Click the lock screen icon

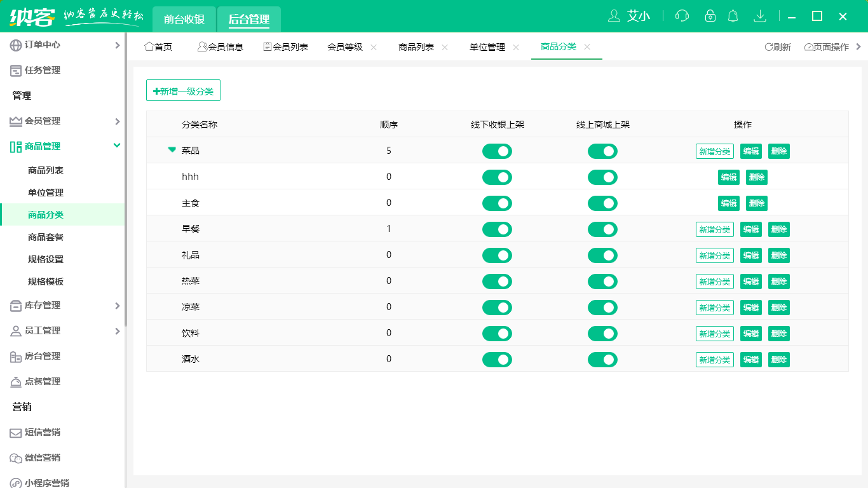[710, 17]
